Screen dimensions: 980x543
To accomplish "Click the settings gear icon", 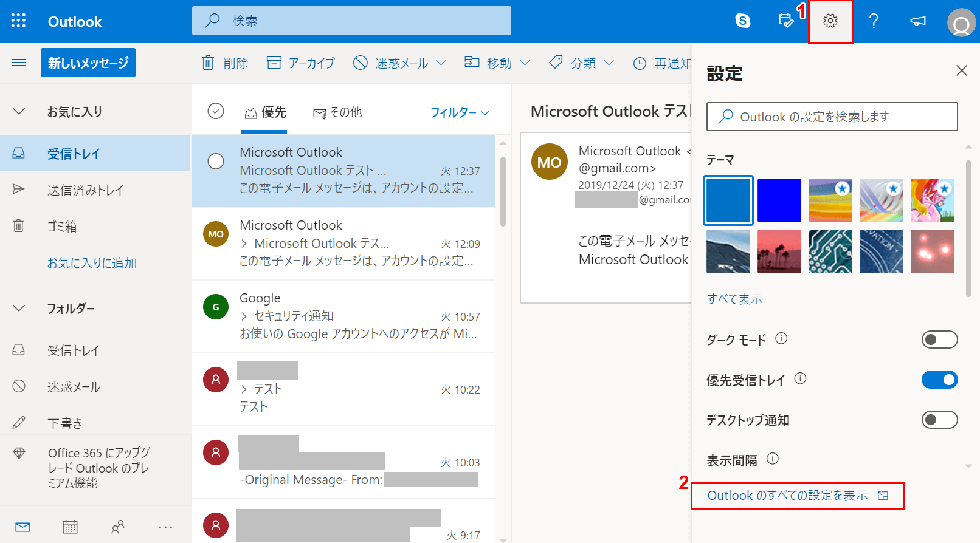I will [x=830, y=21].
